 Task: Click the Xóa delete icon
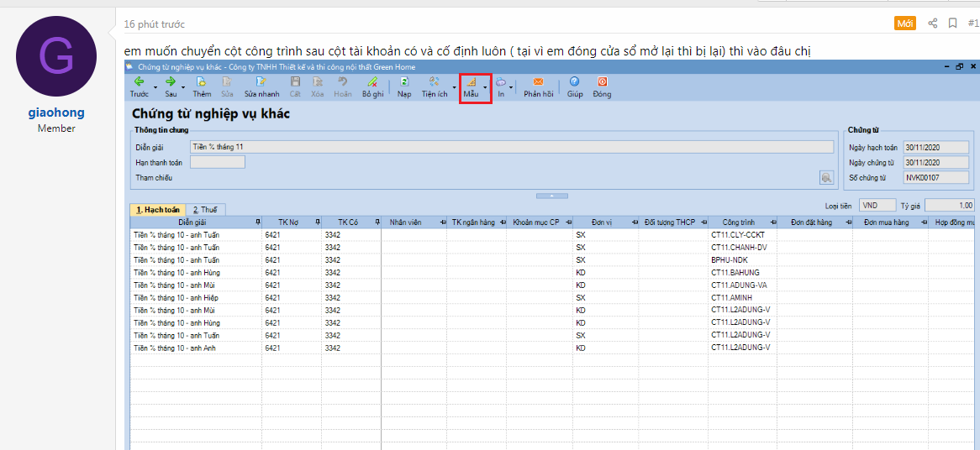317,81
